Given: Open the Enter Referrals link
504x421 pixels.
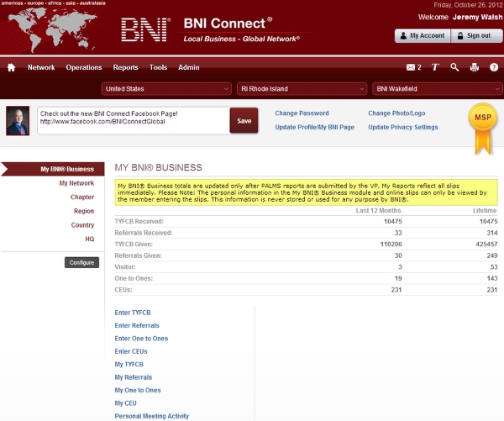Looking at the screenshot, I should 137,325.
